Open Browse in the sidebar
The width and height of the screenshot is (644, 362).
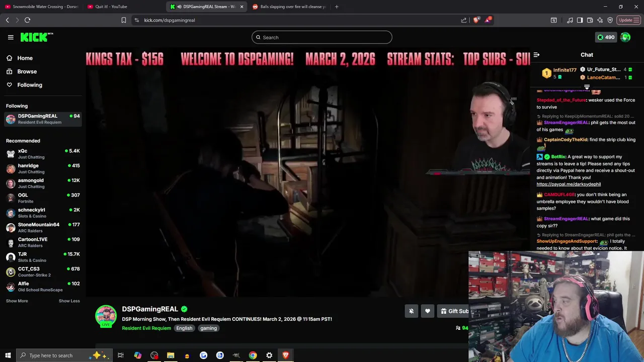coord(27,71)
